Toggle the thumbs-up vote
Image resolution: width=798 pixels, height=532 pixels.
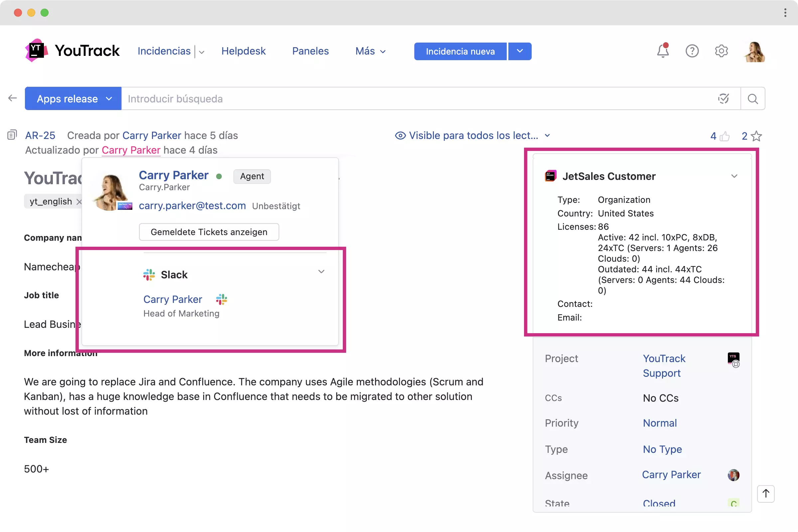coord(725,136)
